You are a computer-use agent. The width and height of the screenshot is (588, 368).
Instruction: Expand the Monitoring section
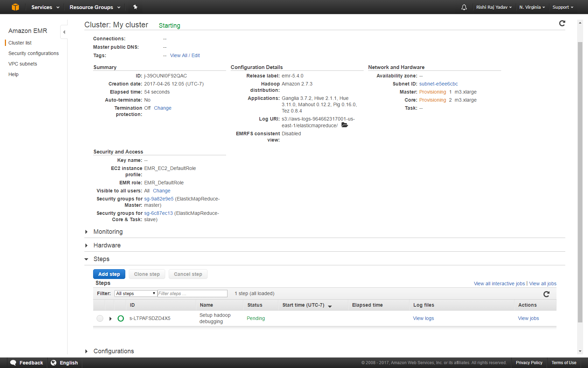point(86,232)
